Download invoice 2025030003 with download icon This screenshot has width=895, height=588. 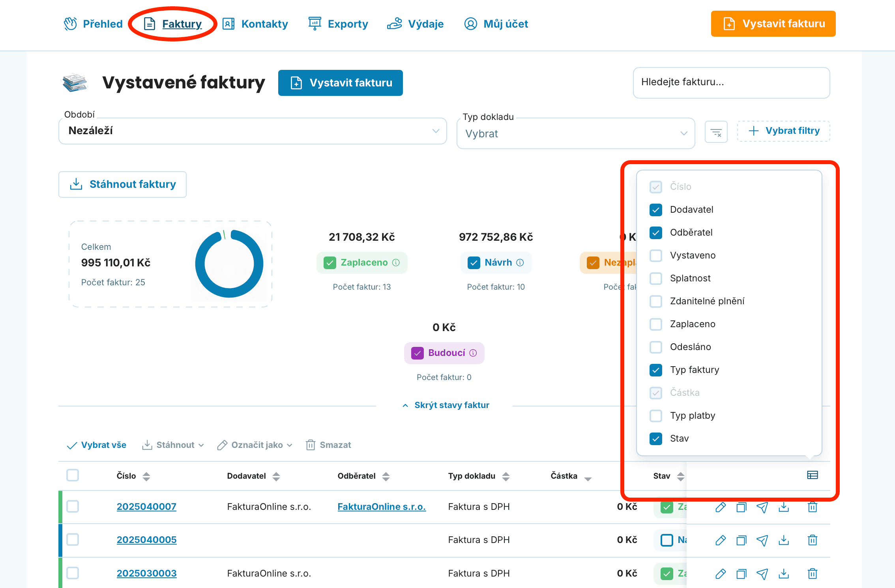pos(783,573)
